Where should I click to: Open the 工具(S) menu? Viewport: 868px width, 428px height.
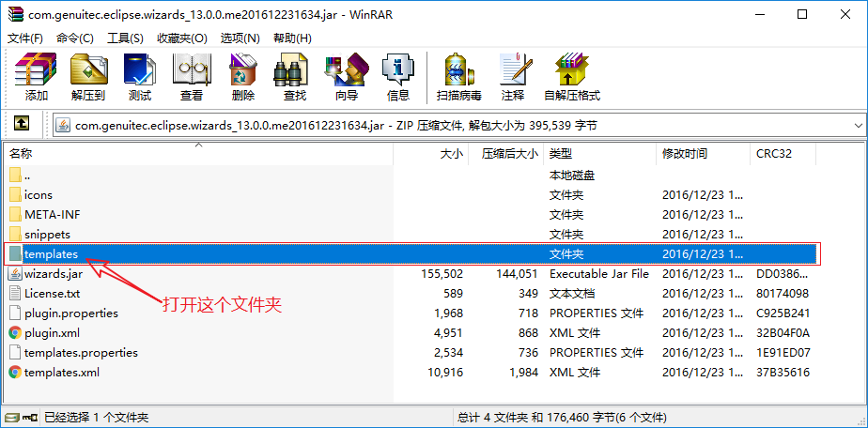point(125,38)
